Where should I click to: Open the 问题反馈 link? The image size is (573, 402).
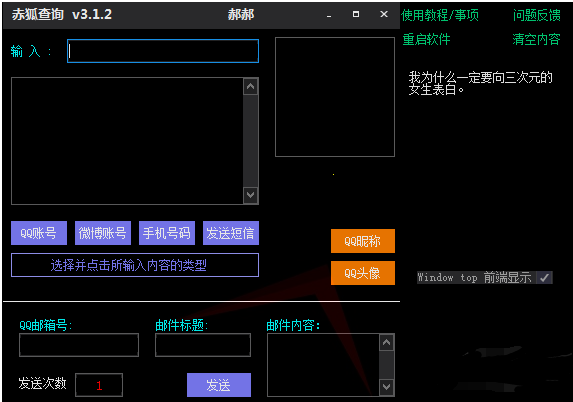click(536, 15)
